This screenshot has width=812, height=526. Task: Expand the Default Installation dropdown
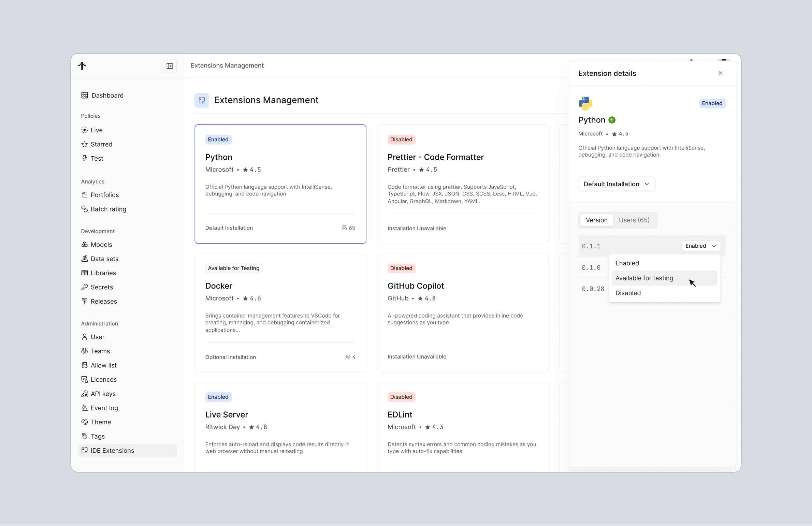[617, 184]
